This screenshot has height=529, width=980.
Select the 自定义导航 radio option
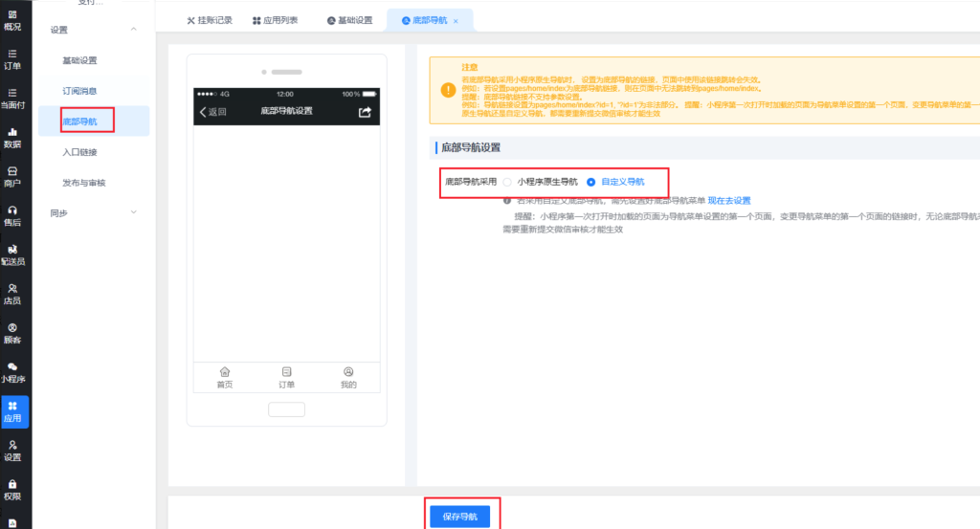tap(590, 182)
